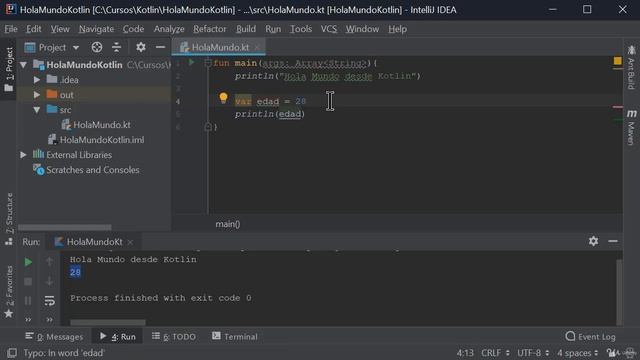Open the Favorites tool window

click(9, 291)
